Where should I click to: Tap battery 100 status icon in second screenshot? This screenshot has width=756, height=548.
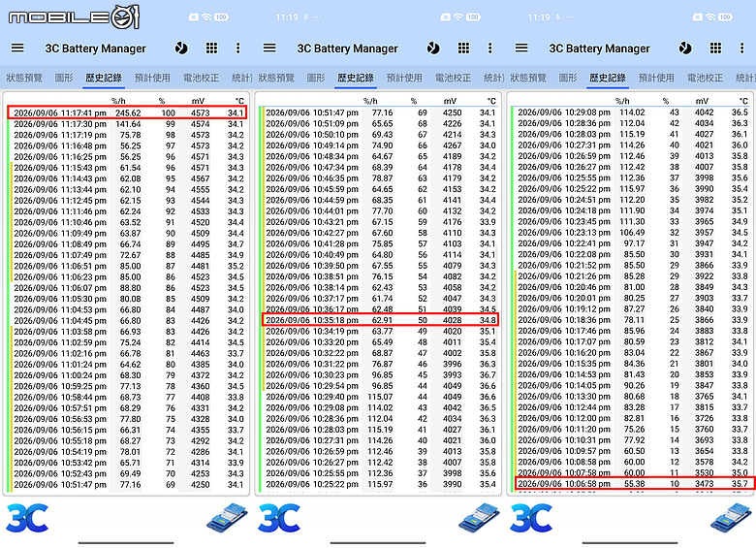click(x=473, y=17)
